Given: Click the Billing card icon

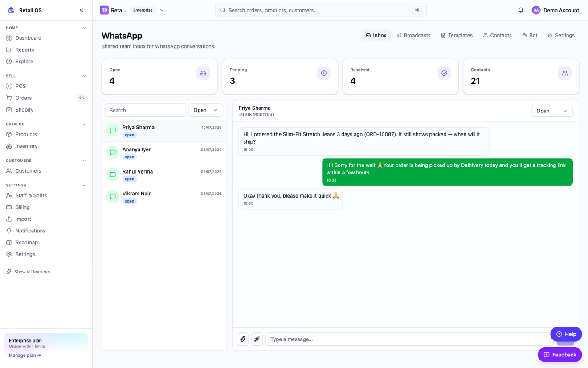Looking at the screenshot, I should click(x=9, y=207).
